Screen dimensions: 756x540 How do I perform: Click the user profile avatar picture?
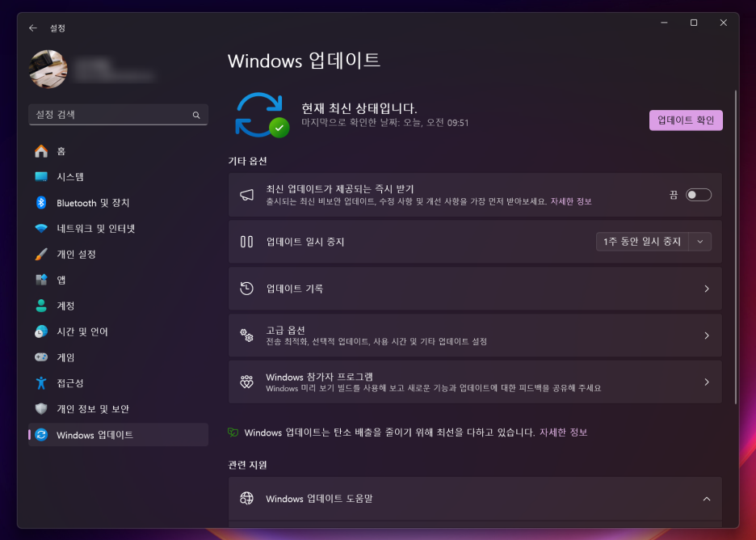point(48,70)
